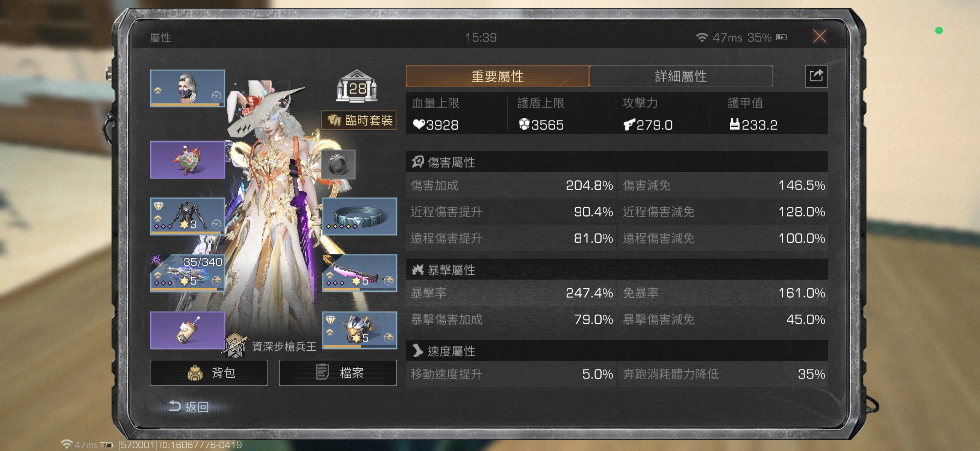Image resolution: width=980 pixels, height=451 pixels.
Task: Select the drone backpack slot with star 5
Action: [x=360, y=330]
